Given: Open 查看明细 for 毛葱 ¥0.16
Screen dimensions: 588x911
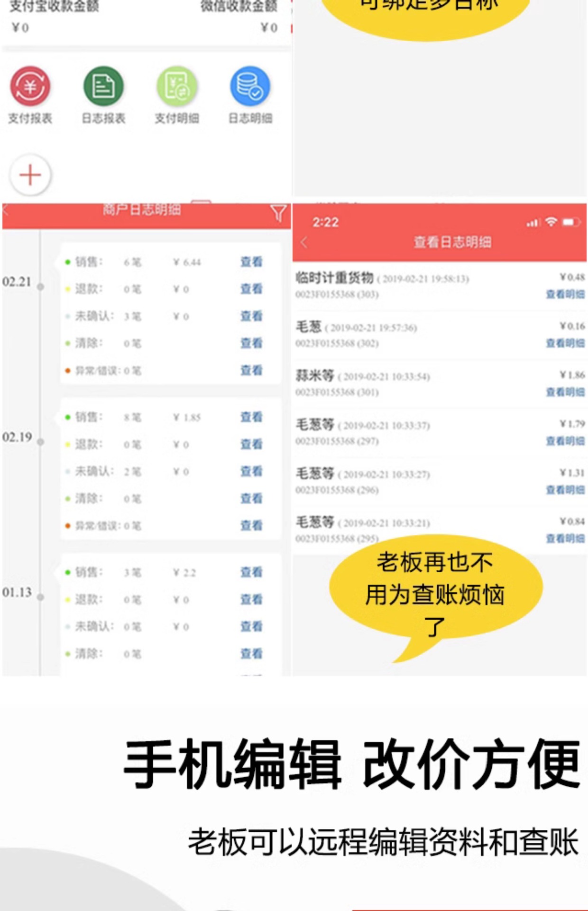Looking at the screenshot, I should click(x=565, y=343).
